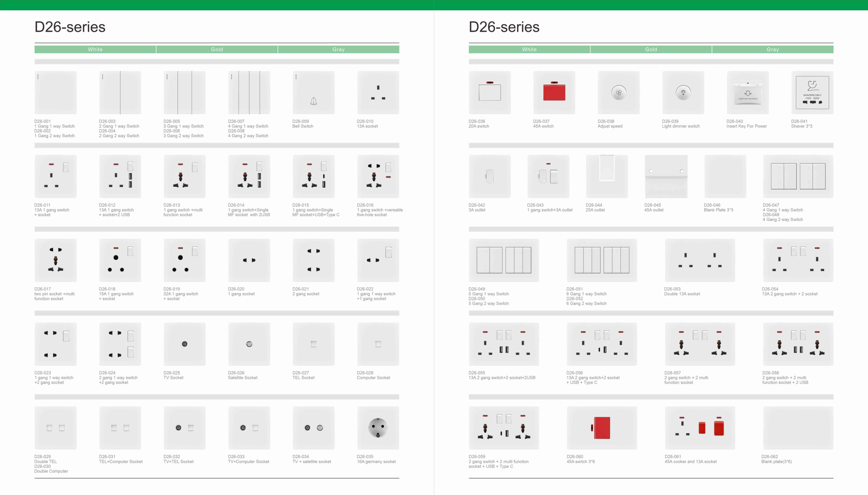Open the red D26-060 45A switch image
868x495 pixels.
[x=602, y=428]
